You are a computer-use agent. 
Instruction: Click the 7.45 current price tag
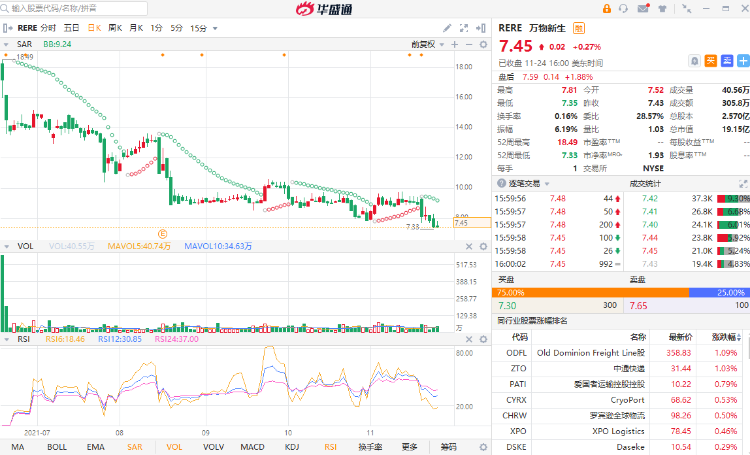click(472, 223)
